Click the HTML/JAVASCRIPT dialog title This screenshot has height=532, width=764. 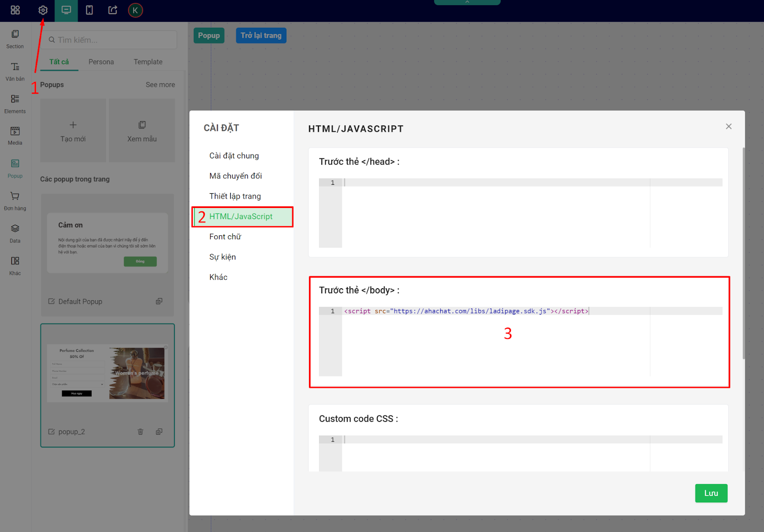click(x=356, y=129)
